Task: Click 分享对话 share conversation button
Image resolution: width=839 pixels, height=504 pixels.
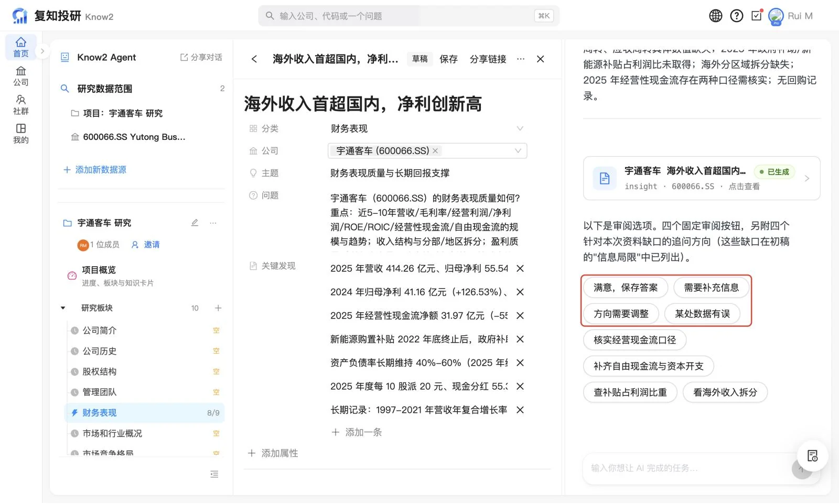Action: coord(201,57)
